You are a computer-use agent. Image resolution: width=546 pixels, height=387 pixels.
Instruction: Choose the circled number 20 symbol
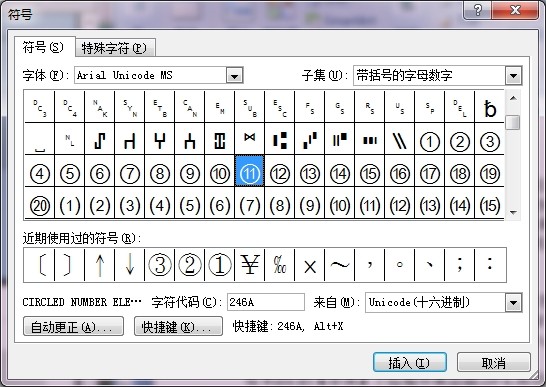click(x=40, y=206)
